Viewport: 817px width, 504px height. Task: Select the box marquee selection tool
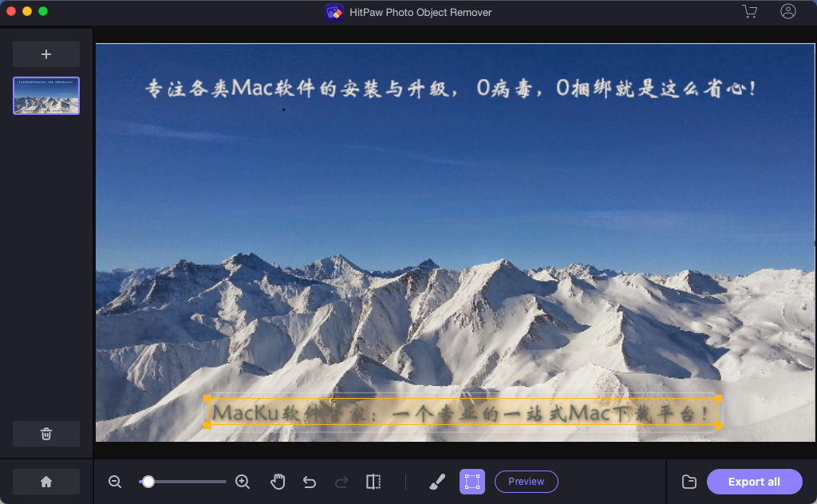click(x=472, y=482)
